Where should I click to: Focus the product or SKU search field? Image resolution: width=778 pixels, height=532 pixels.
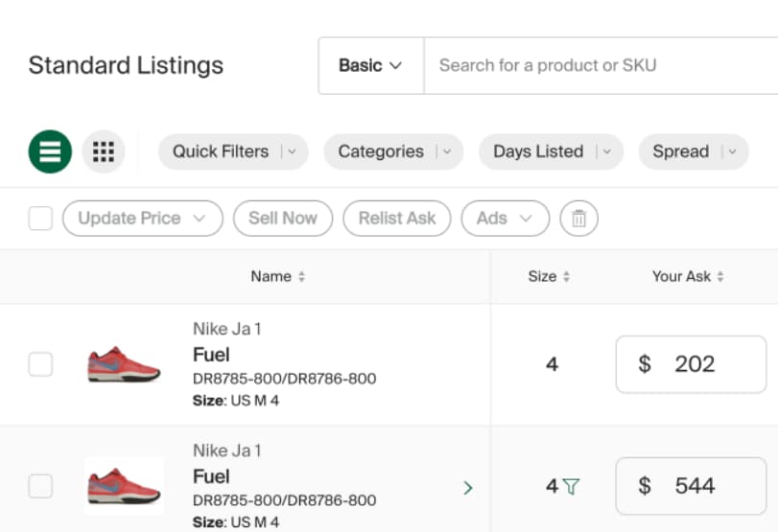[601, 65]
